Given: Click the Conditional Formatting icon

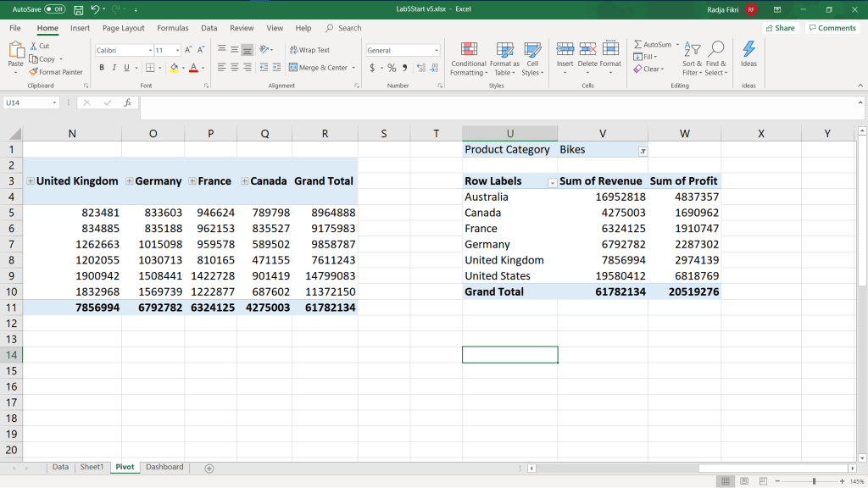Looking at the screenshot, I should 468,49.
